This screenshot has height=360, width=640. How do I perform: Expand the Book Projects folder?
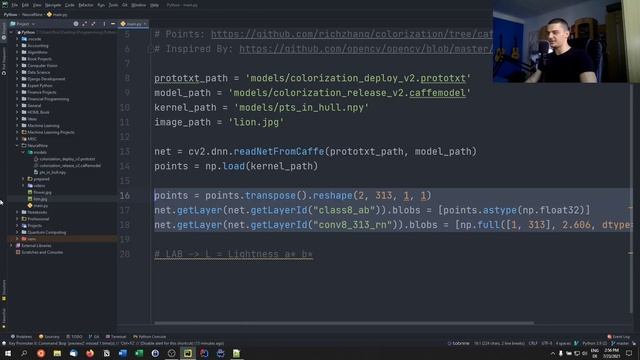17,59
